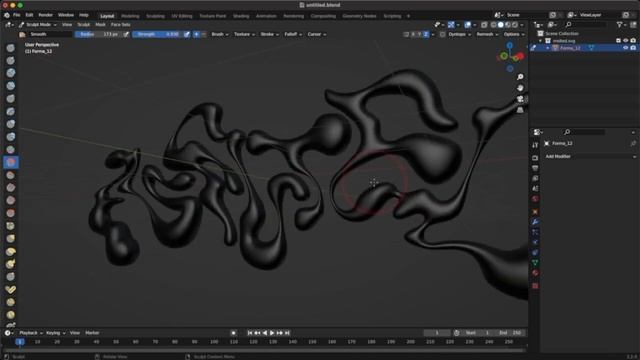Toggle Y axis symmetry
The image size is (640, 360).
tap(419, 34)
